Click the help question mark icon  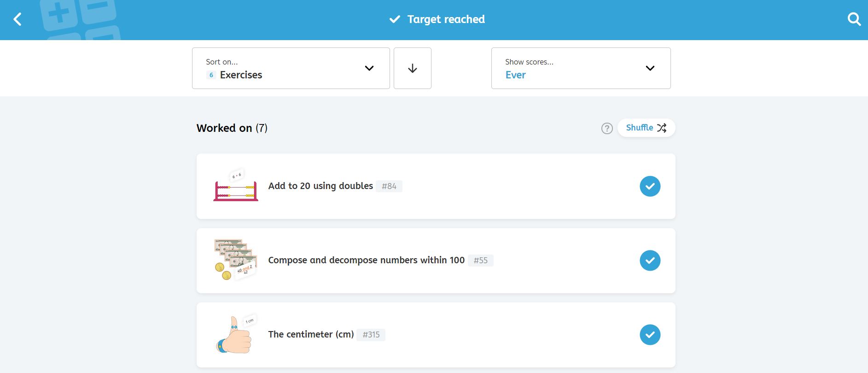tap(607, 128)
